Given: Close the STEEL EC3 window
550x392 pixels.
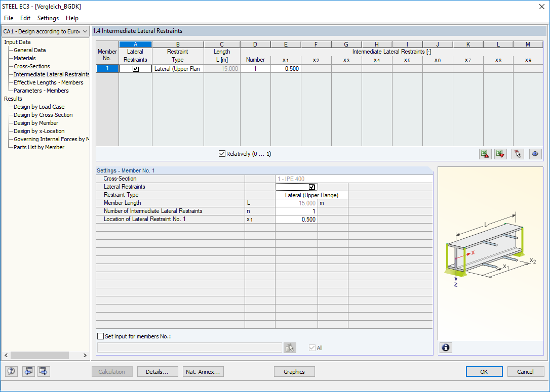Looking at the screenshot, I should tap(541, 7).
